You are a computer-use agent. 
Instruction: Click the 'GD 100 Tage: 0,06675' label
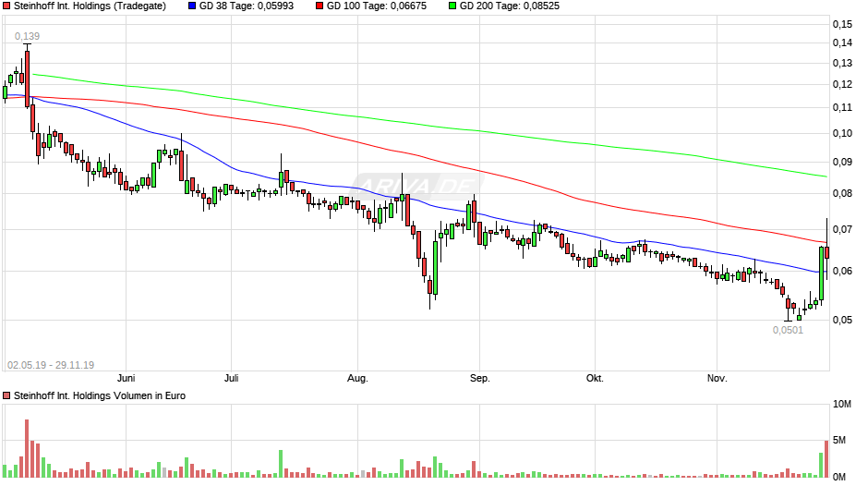click(x=377, y=6)
